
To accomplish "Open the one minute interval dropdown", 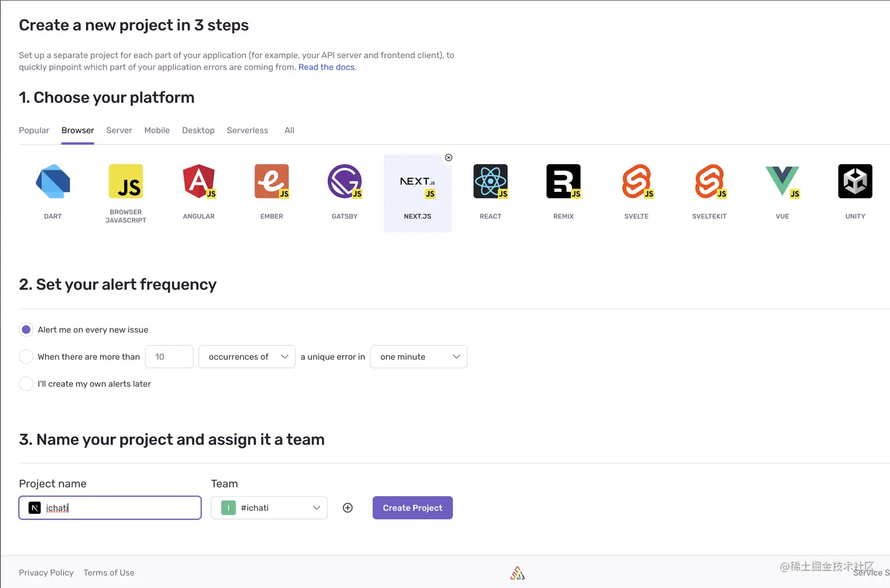I will tap(419, 357).
